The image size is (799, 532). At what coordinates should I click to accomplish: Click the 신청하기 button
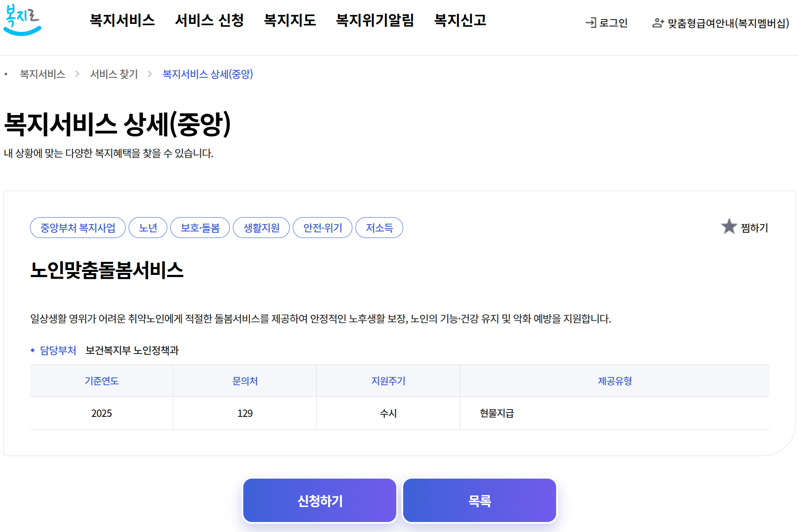320,500
